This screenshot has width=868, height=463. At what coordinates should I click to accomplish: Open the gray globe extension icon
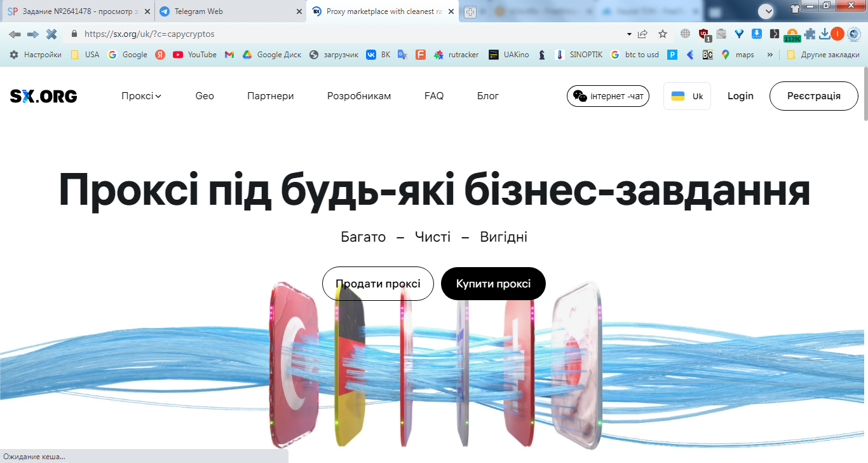(685, 34)
